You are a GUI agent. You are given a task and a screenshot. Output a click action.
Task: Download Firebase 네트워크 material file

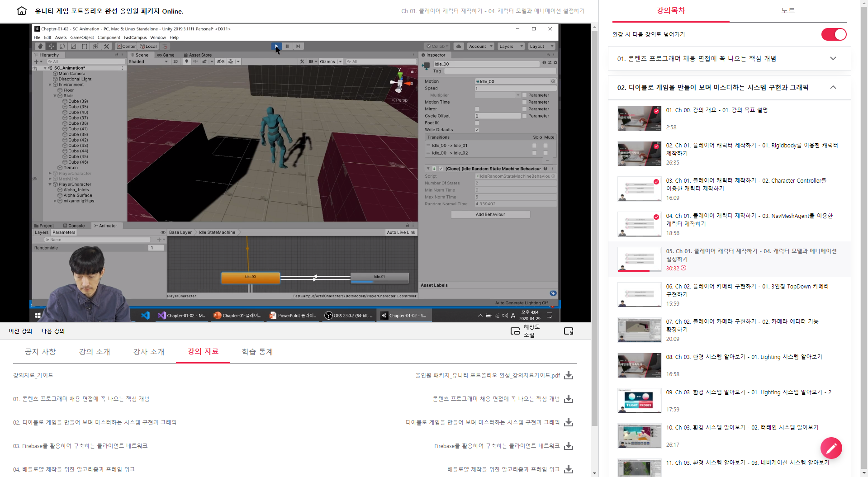(x=569, y=446)
